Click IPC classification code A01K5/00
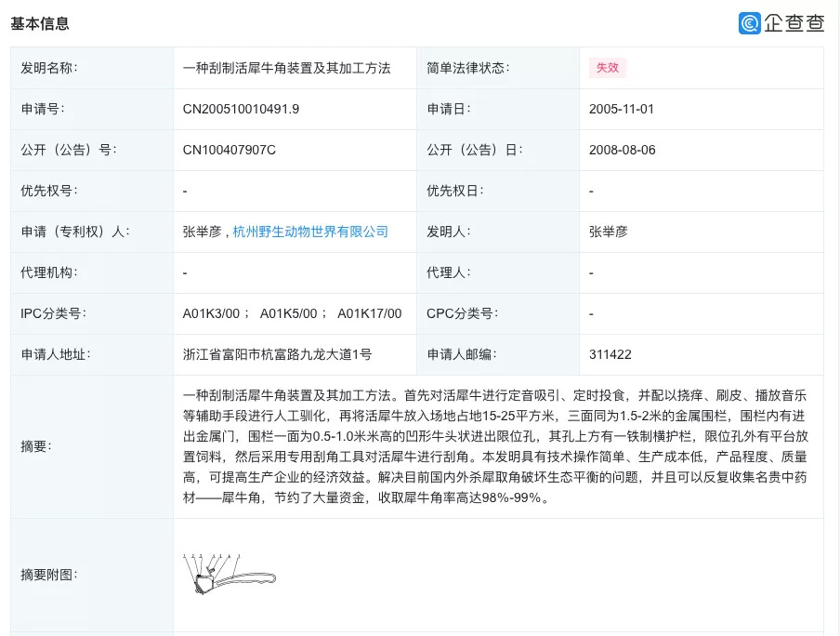840x636 pixels. (x=289, y=313)
